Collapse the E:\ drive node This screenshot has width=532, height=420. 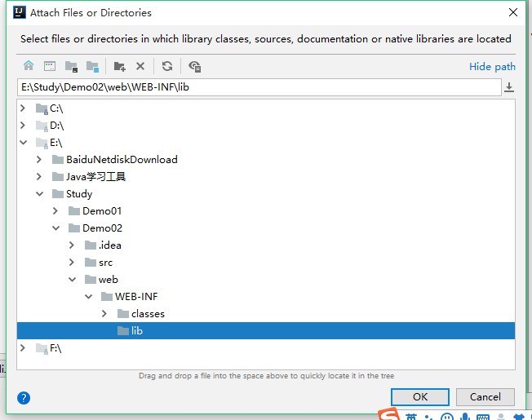(x=23, y=143)
